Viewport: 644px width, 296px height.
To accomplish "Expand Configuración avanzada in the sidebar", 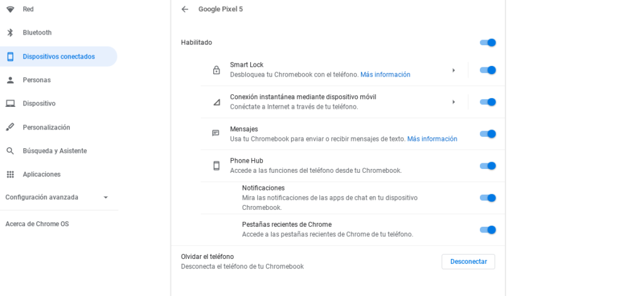I will click(x=106, y=197).
